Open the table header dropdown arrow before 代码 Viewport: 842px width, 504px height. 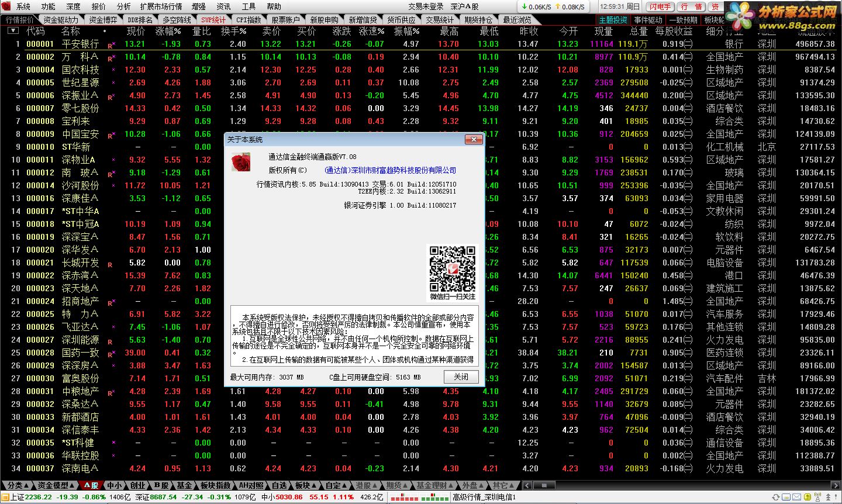(13, 31)
